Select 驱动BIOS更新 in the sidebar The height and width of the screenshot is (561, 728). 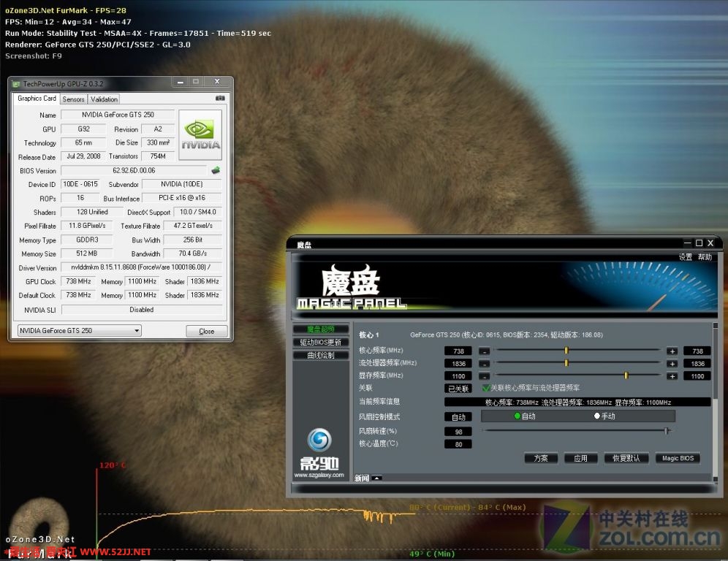[320, 342]
